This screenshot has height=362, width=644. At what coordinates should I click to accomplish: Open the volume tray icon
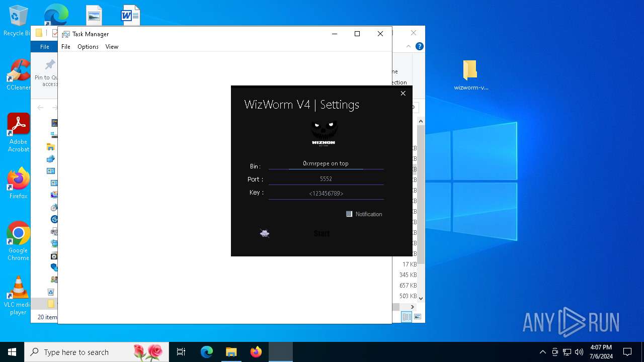pyautogui.click(x=579, y=352)
